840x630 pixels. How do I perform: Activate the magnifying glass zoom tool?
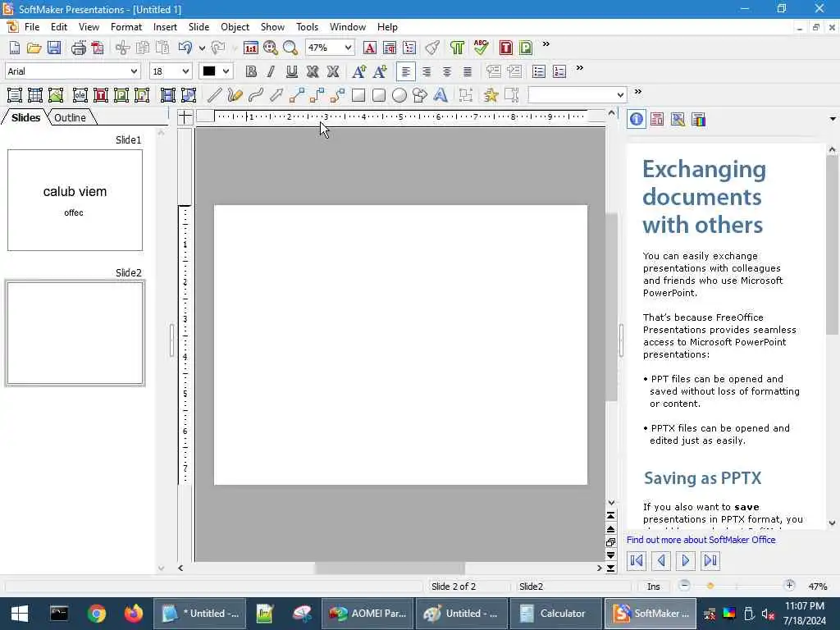click(x=290, y=48)
